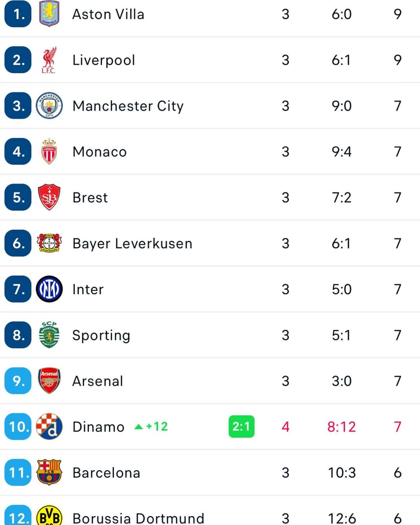Screen dimensions: 420x525
Task: Open the Manchester City team name
Action: pyautogui.click(x=128, y=106)
